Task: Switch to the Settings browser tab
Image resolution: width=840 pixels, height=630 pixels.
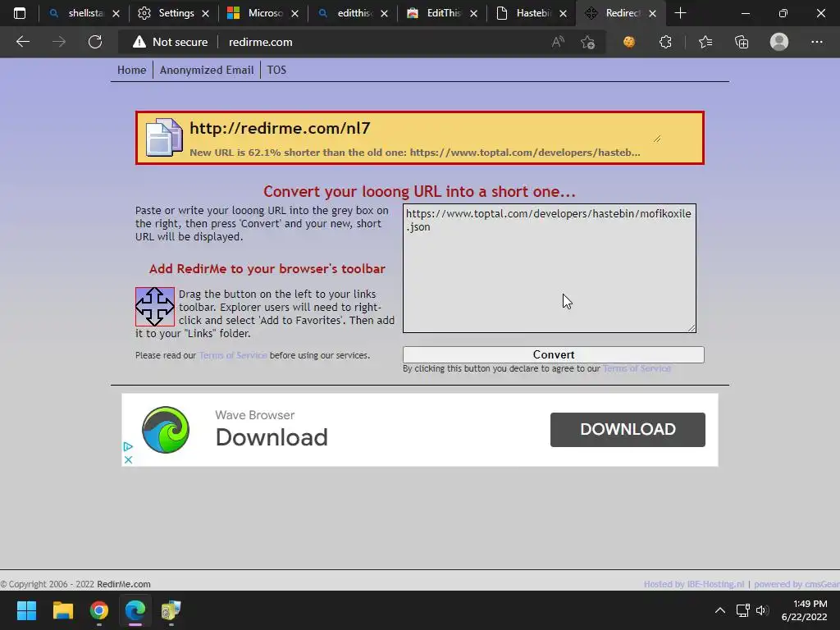Action: pos(174,13)
